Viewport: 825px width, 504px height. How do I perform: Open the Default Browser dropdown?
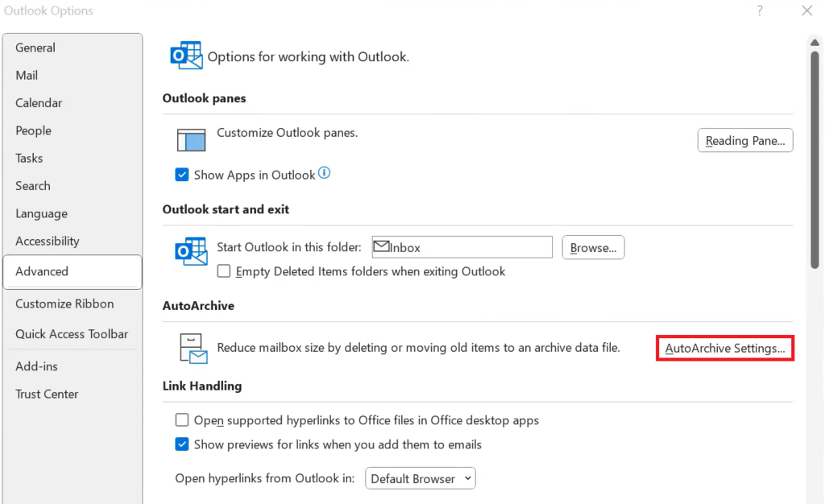(420, 477)
